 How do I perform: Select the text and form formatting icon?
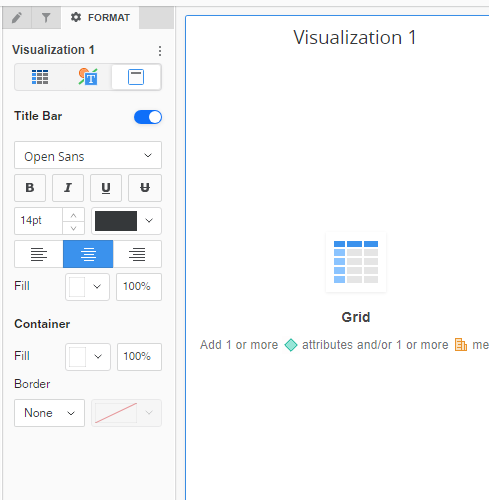click(x=88, y=77)
